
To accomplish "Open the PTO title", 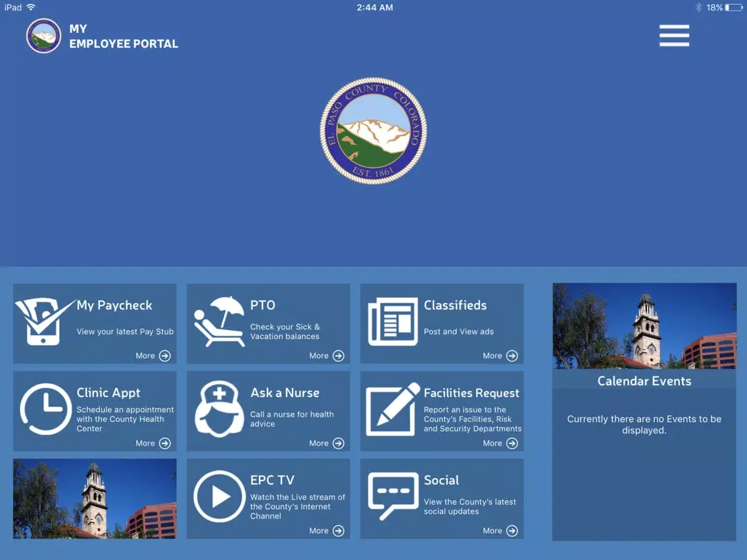I will click(x=262, y=305).
